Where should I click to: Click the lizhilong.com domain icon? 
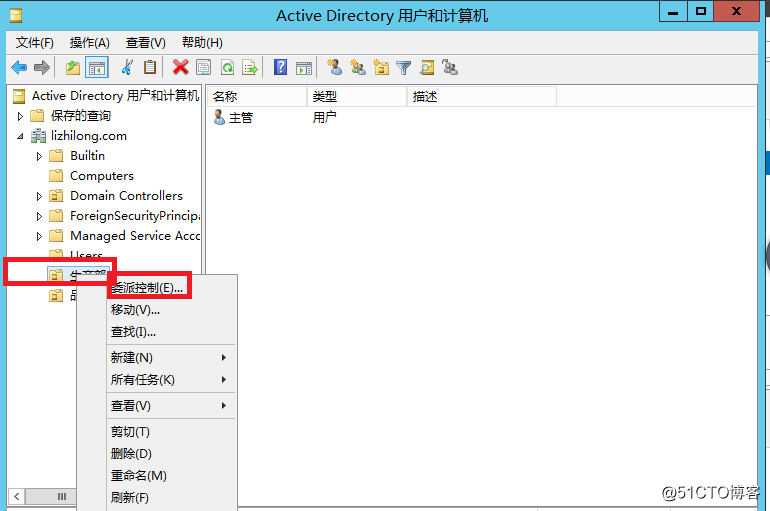[x=38, y=136]
